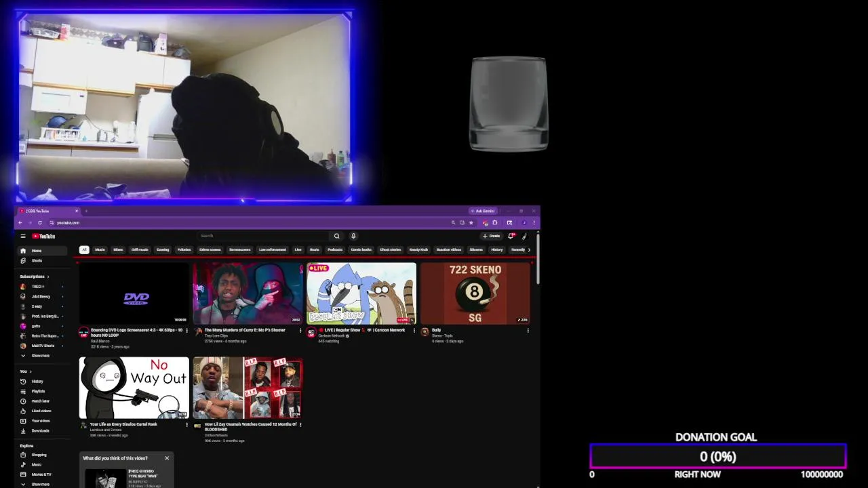Open new browser tab plus button
Image resolution: width=868 pixels, height=488 pixels.
click(x=86, y=211)
